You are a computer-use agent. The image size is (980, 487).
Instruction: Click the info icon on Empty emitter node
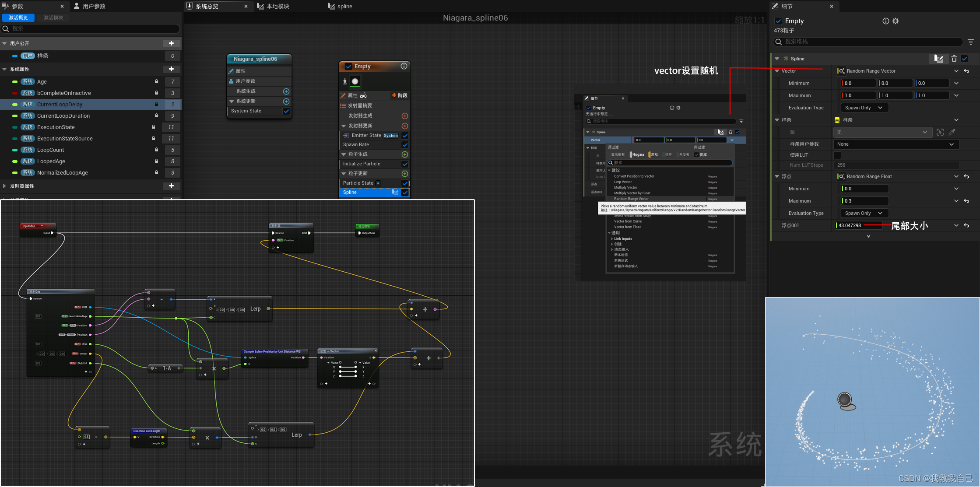pyautogui.click(x=404, y=66)
